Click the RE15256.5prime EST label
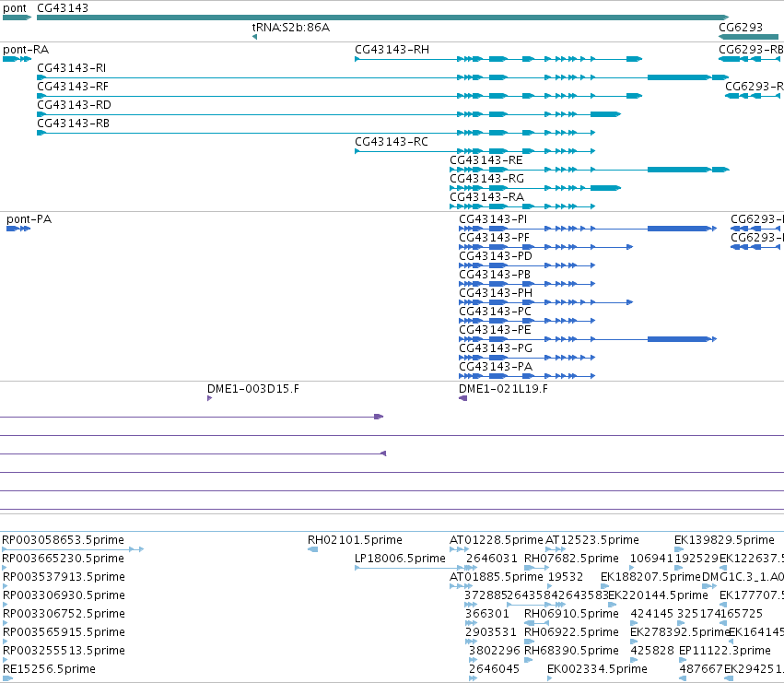784x683 pixels. pos(49,669)
